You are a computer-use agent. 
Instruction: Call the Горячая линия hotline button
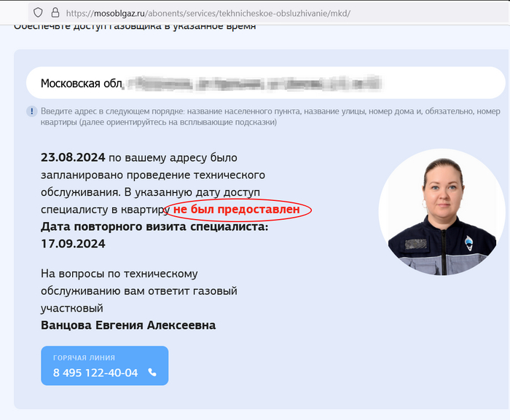tap(105, 365)
